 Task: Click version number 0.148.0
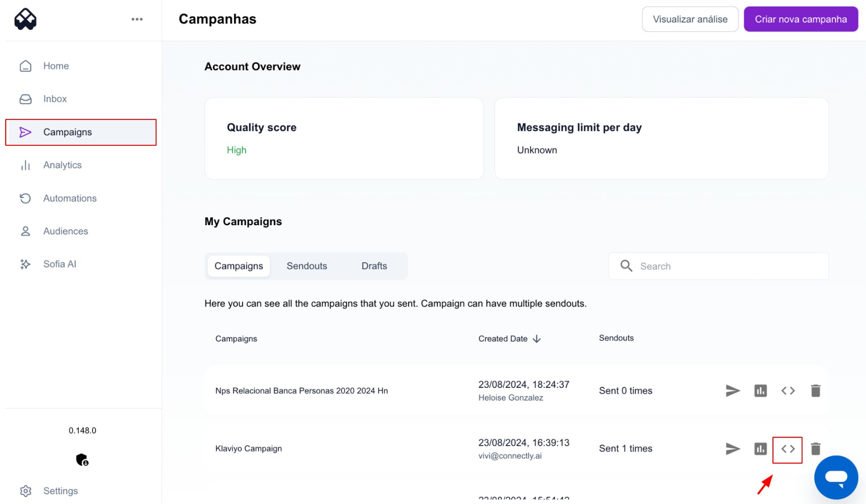click(x=82, y=431)
